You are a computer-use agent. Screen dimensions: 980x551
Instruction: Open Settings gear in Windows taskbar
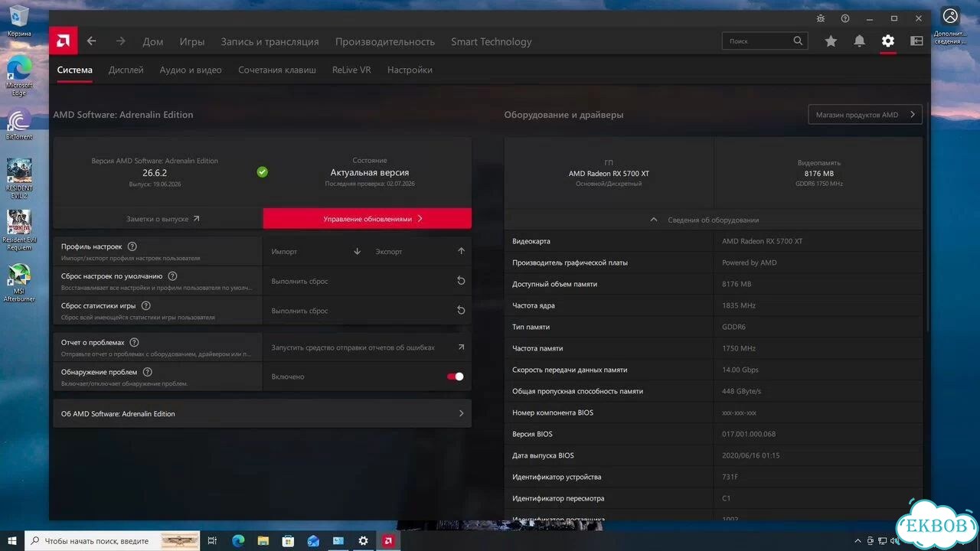click(363, 540)
